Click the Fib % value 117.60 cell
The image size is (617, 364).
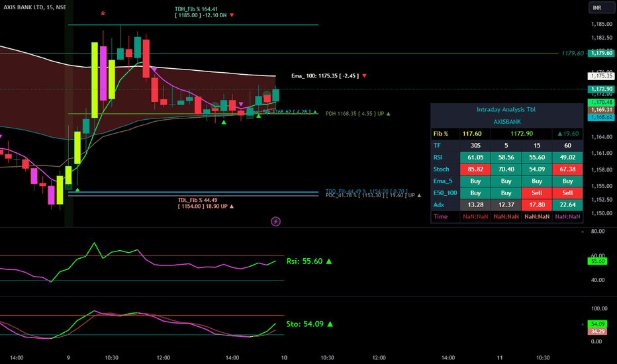(x=475, y=134)
